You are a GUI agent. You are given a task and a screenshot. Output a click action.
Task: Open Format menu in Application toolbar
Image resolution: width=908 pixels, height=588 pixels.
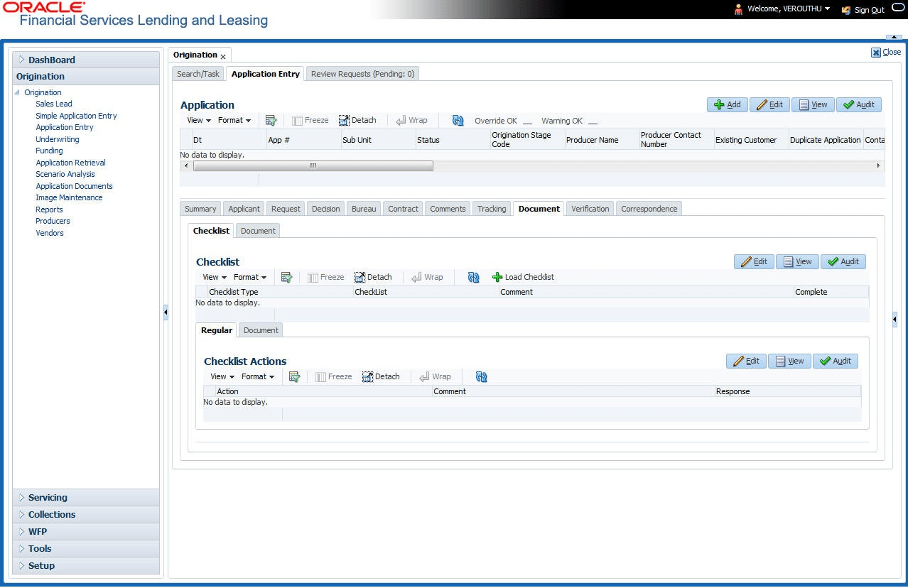pos(234,121)
